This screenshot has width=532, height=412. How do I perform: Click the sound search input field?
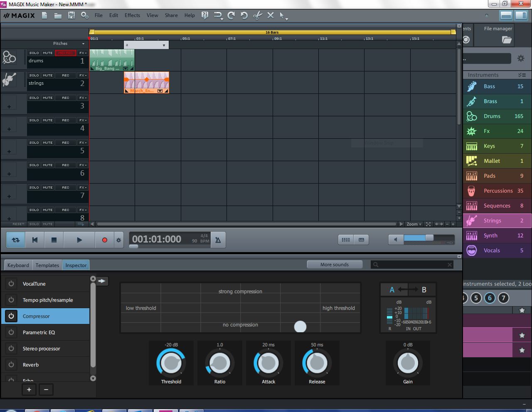pyautogui.click(x=412, y=265)
